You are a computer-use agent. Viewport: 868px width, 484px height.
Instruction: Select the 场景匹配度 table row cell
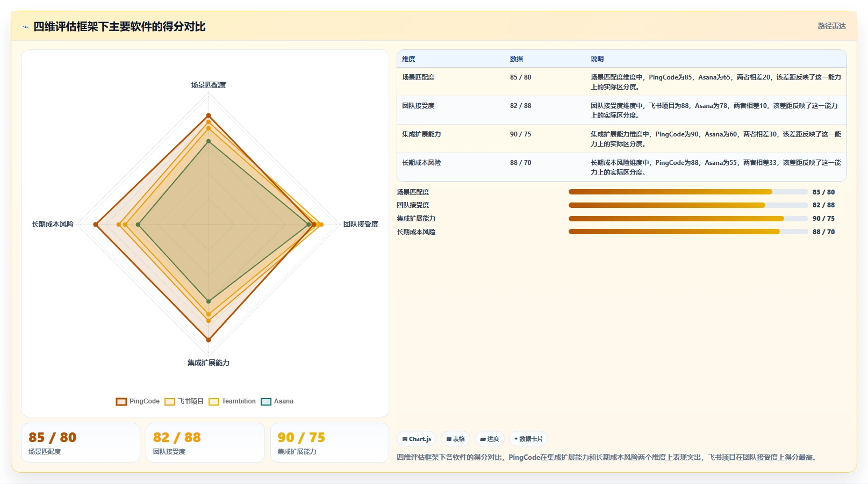[x=418, y=77]
